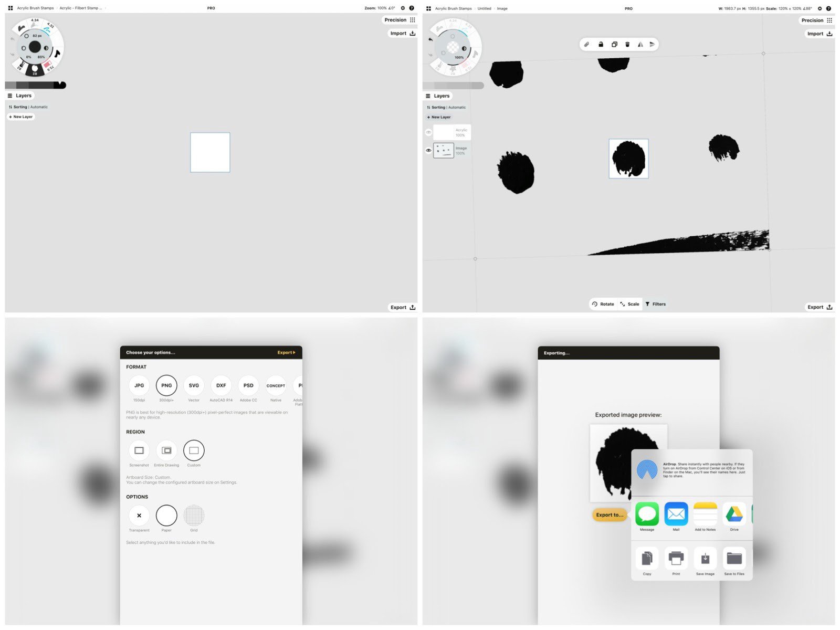Click the attach paperclip icon in selection toolbar
The width and height of the screenshot is (840, 630).
click(587, 45)
